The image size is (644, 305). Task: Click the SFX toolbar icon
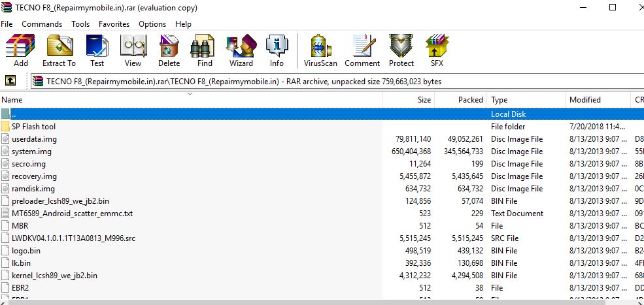[x=437, y=51]
